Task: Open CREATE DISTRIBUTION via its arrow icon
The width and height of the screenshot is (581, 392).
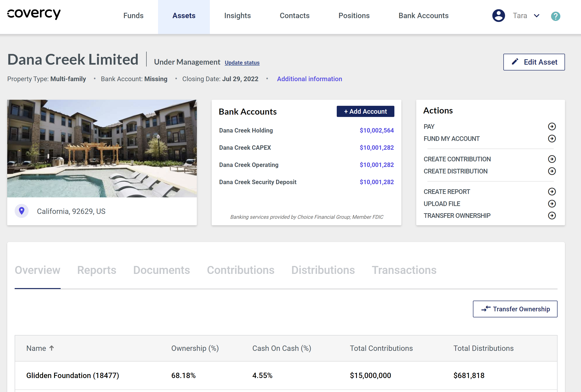Action: [552, 171]
